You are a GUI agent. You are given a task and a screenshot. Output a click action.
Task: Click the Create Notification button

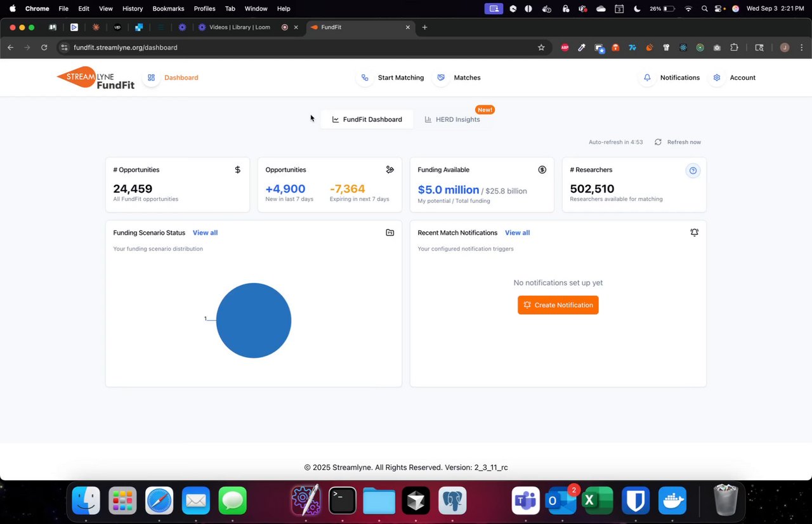558,305
